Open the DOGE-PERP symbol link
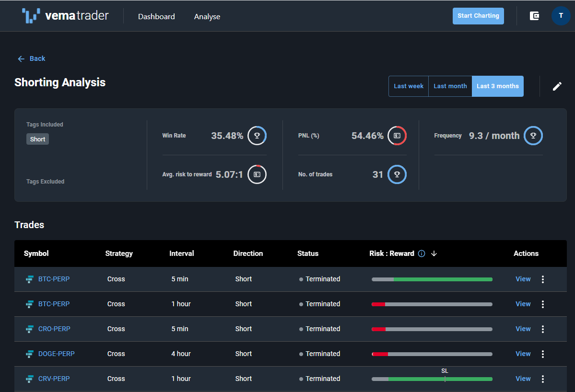The height and width of the screenshot is (392, 575). tap(57, 354)
